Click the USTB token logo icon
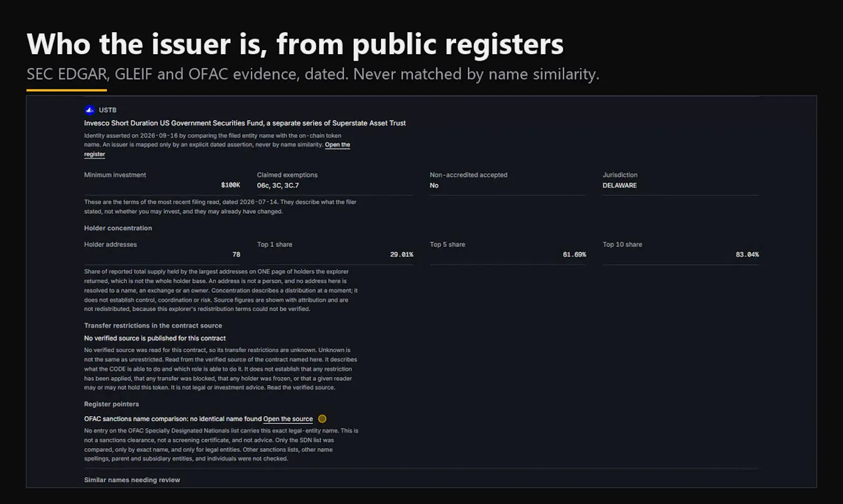 (x=90, y=110)
